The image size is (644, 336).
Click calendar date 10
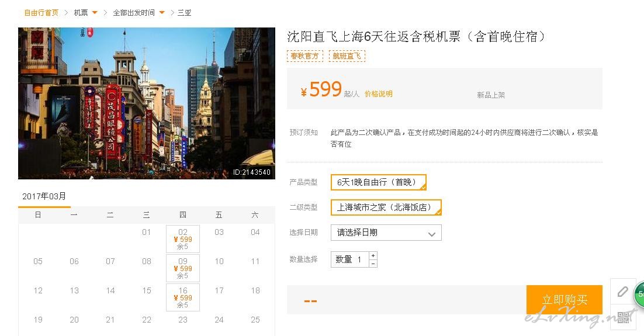(x=219, y=261)
